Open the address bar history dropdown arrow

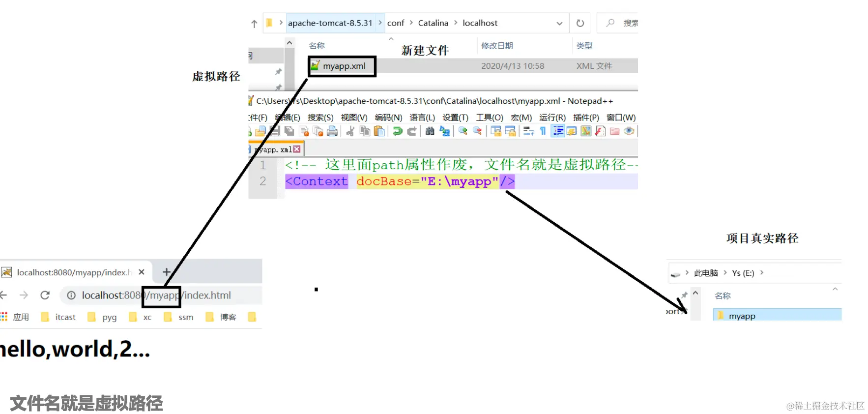559,23
